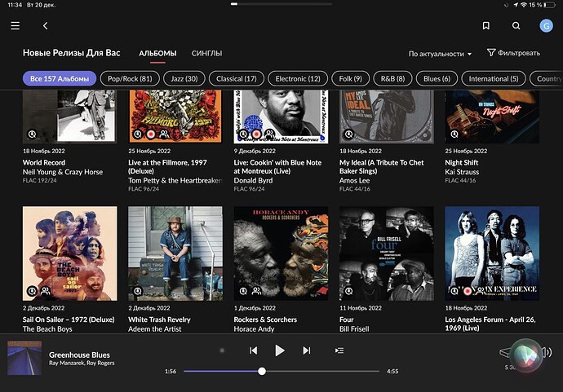563x392 pixels.
Task: Open the G profile avatar
Action: pyautogui.click(x=546, y=26)
